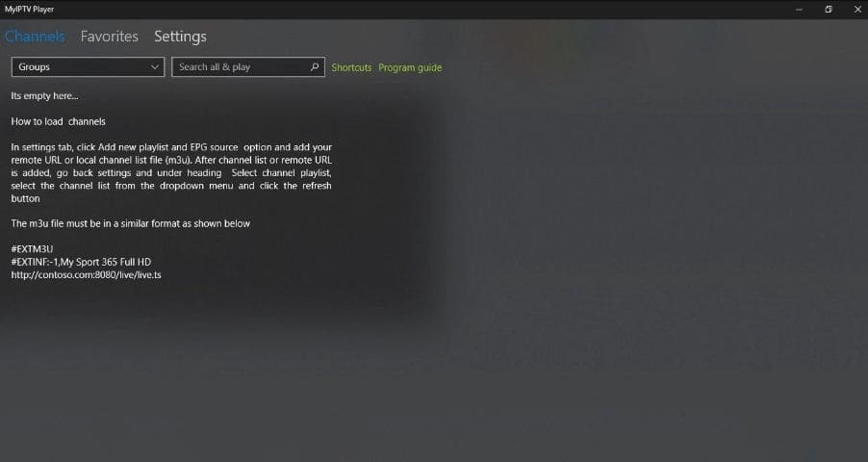Image resolution: width=868 pixels, height=462 pixels.
Task: Click 'The m3u file must be in a similar format' line
Action: (x=131, y=224)
